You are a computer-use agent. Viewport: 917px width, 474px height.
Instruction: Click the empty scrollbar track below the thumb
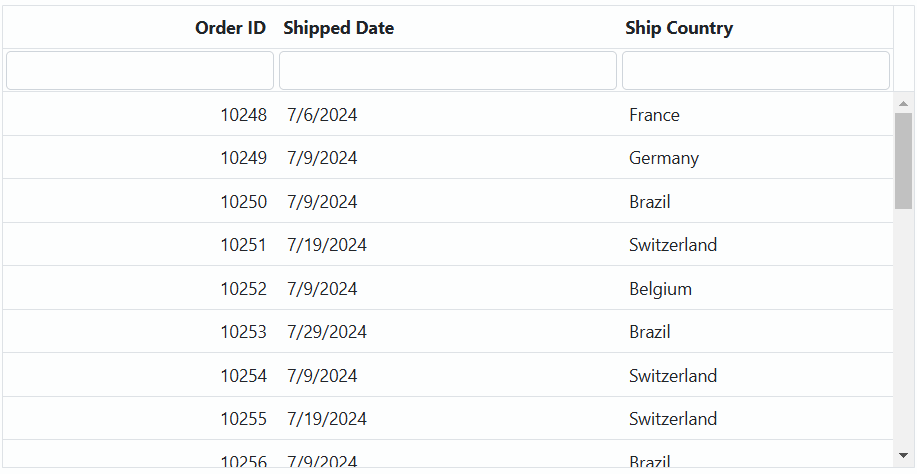pos(904,327)
